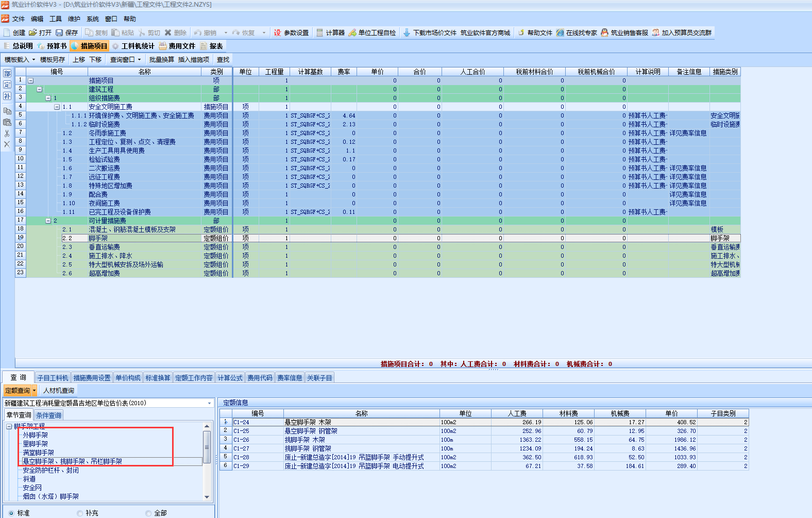Open the 定额库 selection dropdown
Viewport: 812px width, 518px height.
pos(209,403)
